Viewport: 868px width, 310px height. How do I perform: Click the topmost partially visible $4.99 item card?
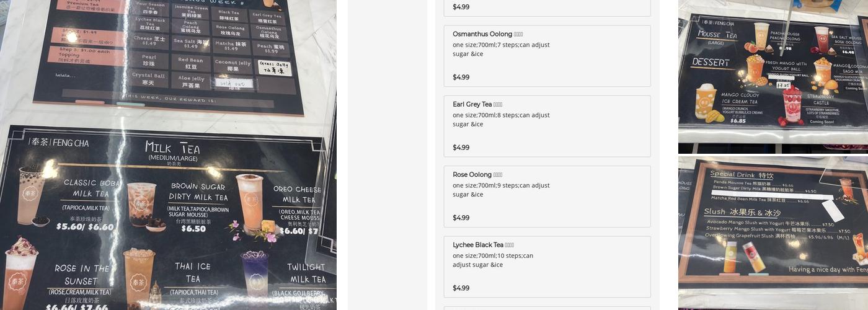(547, 8)
